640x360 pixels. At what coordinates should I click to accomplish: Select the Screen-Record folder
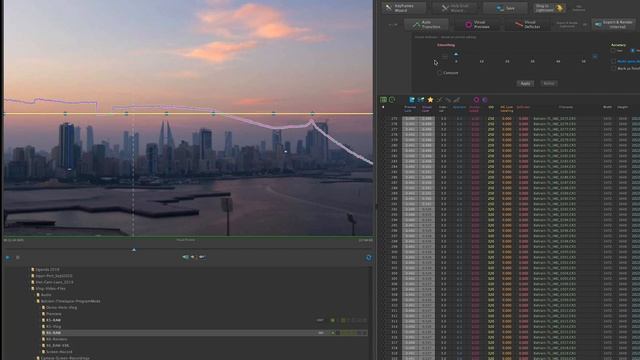pos(59,352)
